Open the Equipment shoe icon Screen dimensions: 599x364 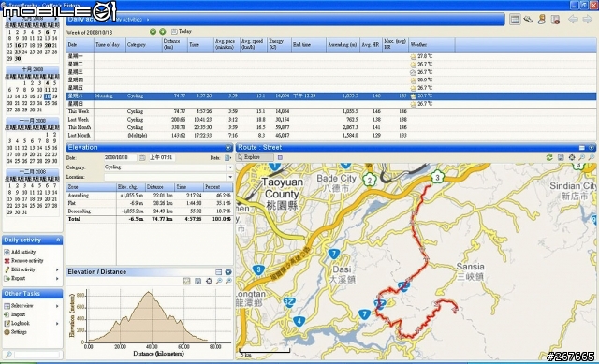pyautogui.click(x=528, y=19)
